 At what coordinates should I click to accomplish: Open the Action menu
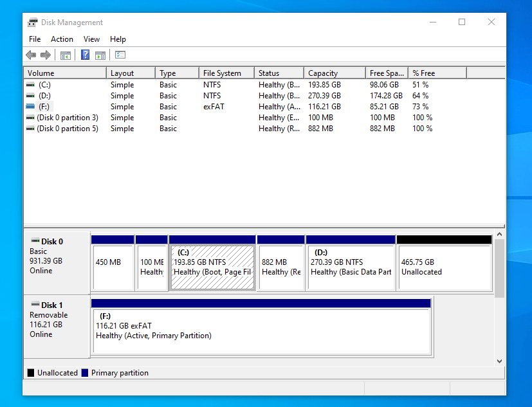click(x=62, y=39)
